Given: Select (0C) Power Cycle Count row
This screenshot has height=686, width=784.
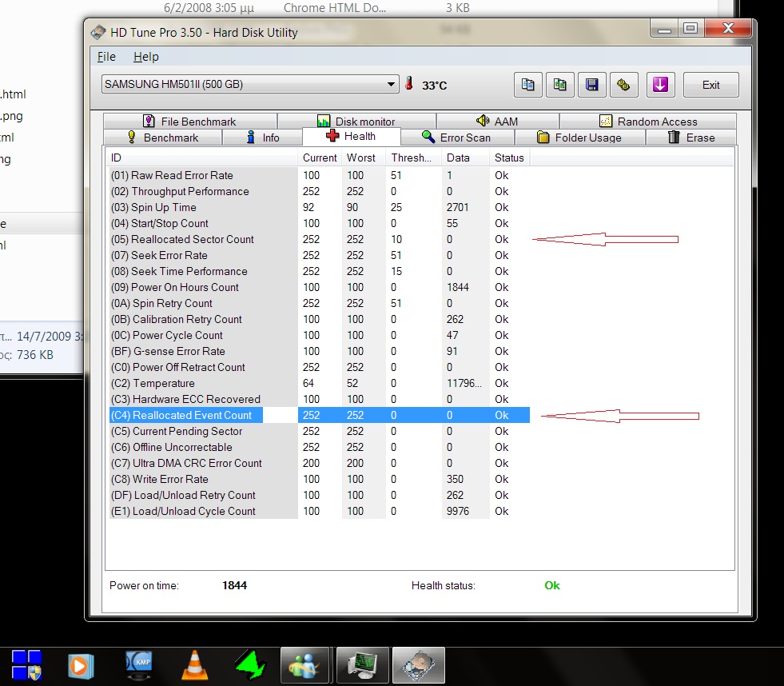Looking at the screenshot, I should 319,335.
